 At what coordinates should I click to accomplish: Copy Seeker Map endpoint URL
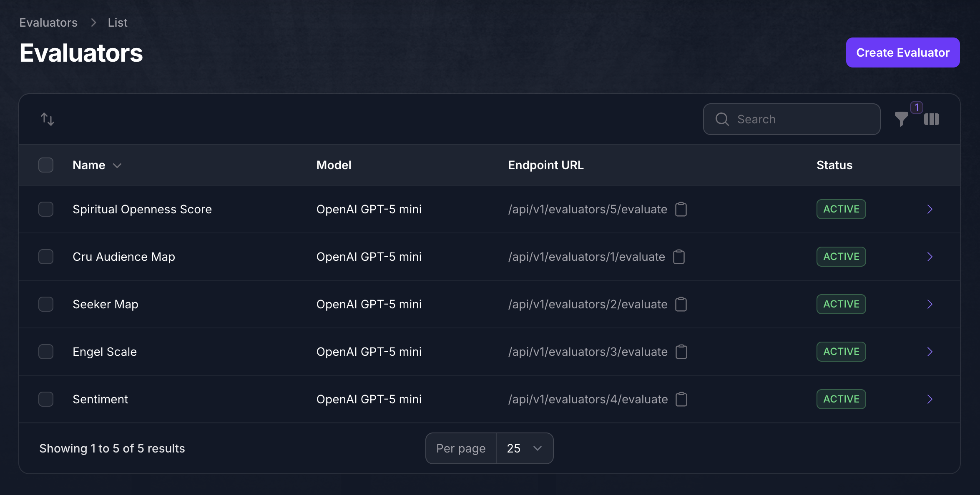click(x=681, y=304)
